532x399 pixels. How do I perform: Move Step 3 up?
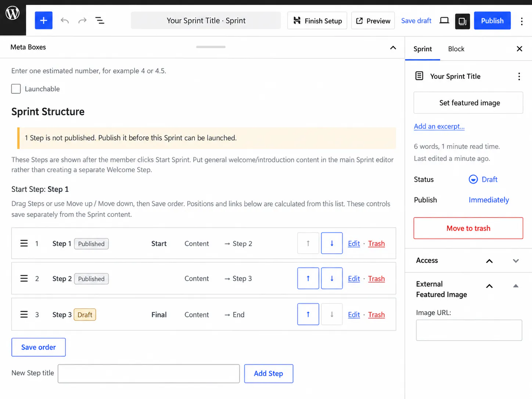[308, 314]
